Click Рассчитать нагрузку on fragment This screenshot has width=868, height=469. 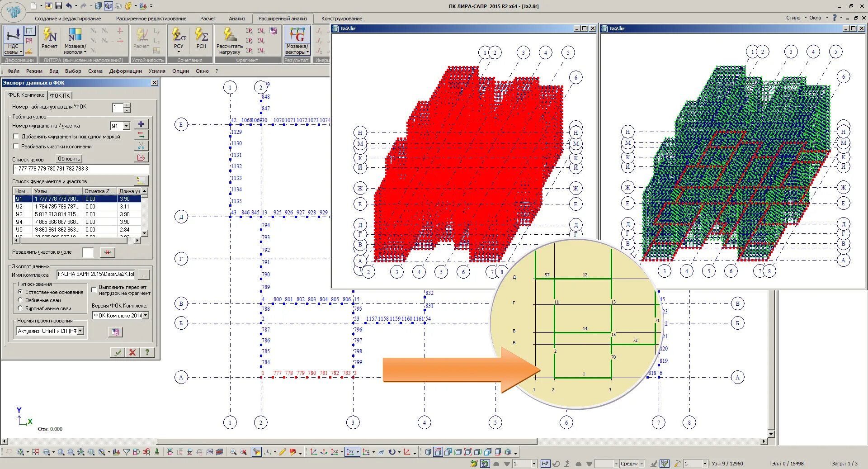[x=230, y=41]
